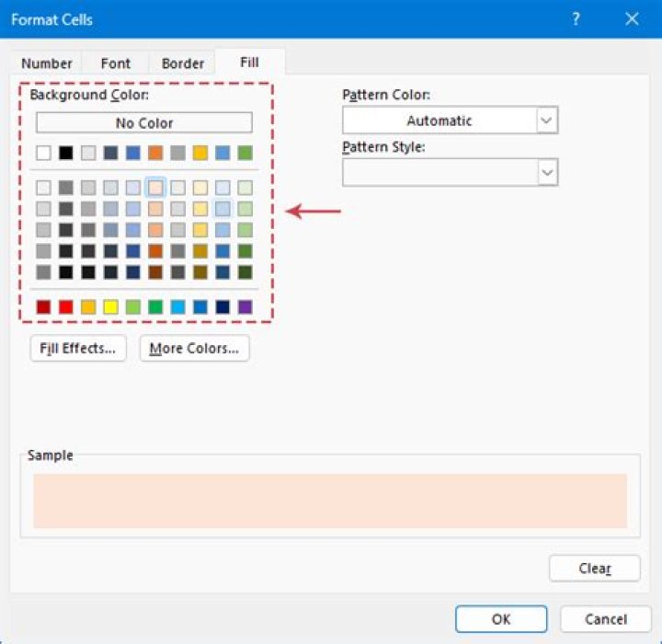Open More Colors dialog
The image size is (662, 644).
pyautogui.click(x=195, y=348)
